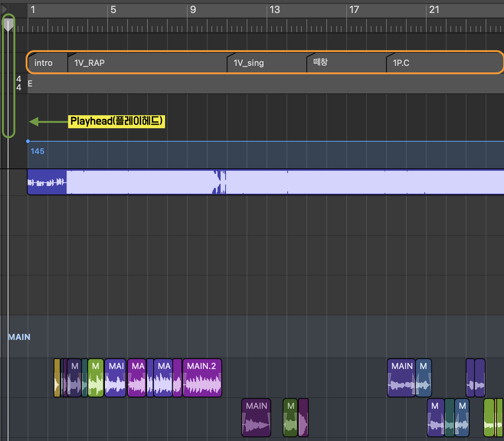Viewport: 504px width, 441px height.
Task: Click the E key signature
Action: coord(30,84)
